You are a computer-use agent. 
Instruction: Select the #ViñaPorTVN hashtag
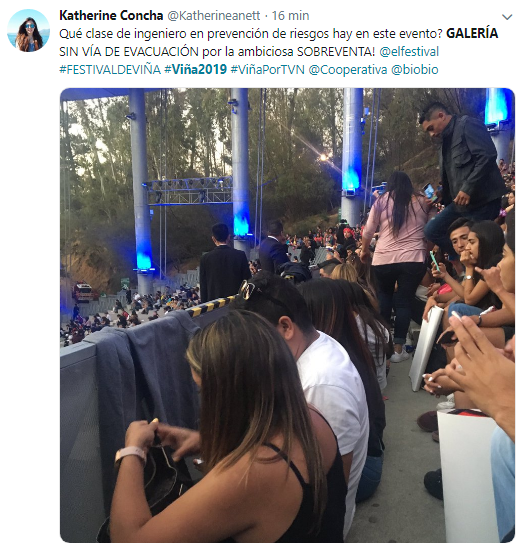tap(267, 70)
